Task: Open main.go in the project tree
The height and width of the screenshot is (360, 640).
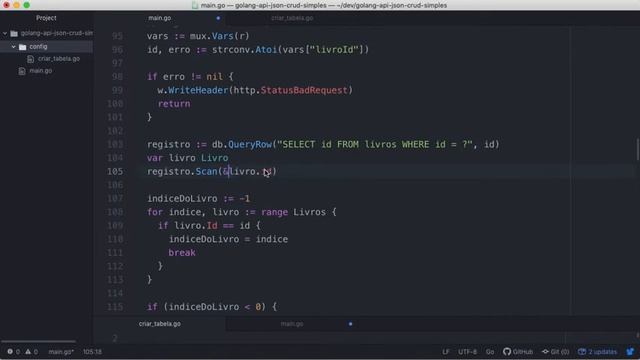Action: click(40, 71)
